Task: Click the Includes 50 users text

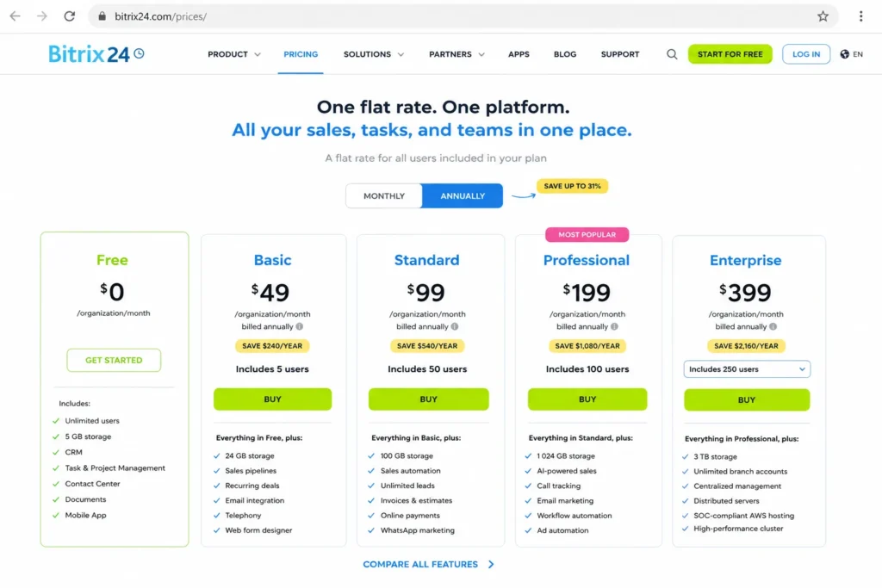Action: (x=427, y=369)
